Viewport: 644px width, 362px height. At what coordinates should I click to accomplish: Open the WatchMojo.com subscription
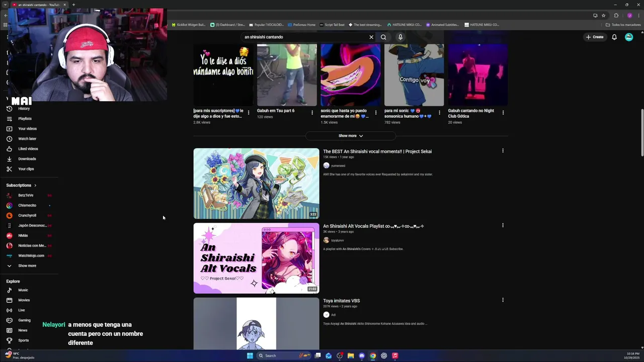point(30,255)
